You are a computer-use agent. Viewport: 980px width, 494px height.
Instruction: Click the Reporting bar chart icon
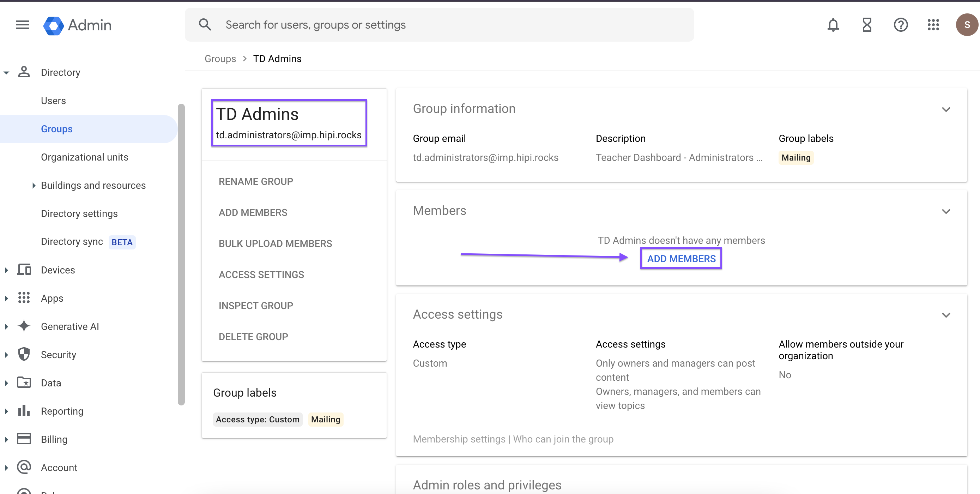(x=24, y=411)
